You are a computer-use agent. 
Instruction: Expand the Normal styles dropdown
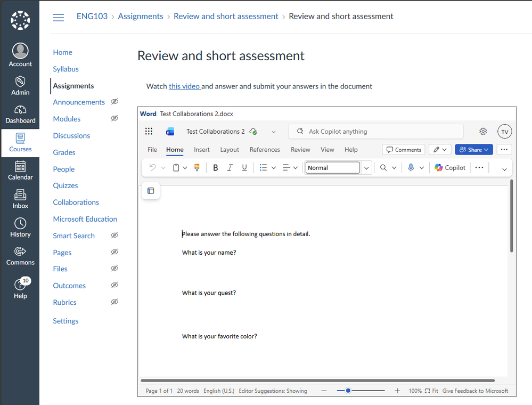(x=366, y=168)
